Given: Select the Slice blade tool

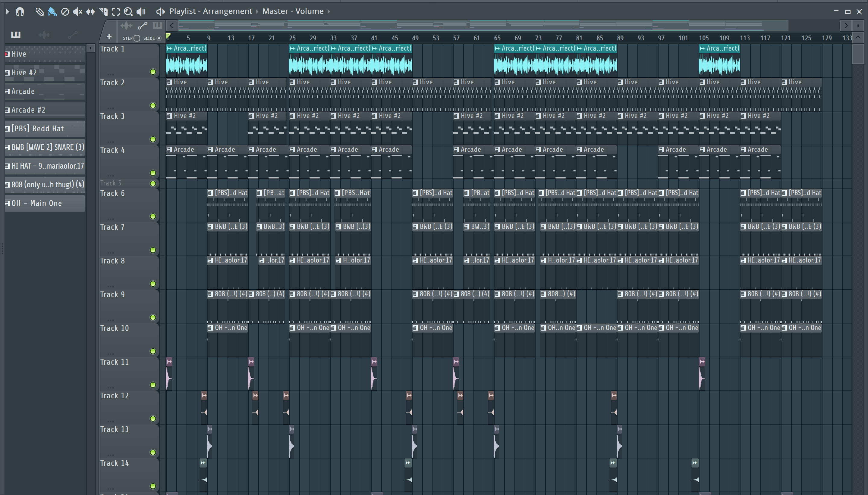Looking at the screenshot, I should click(103, 12).
